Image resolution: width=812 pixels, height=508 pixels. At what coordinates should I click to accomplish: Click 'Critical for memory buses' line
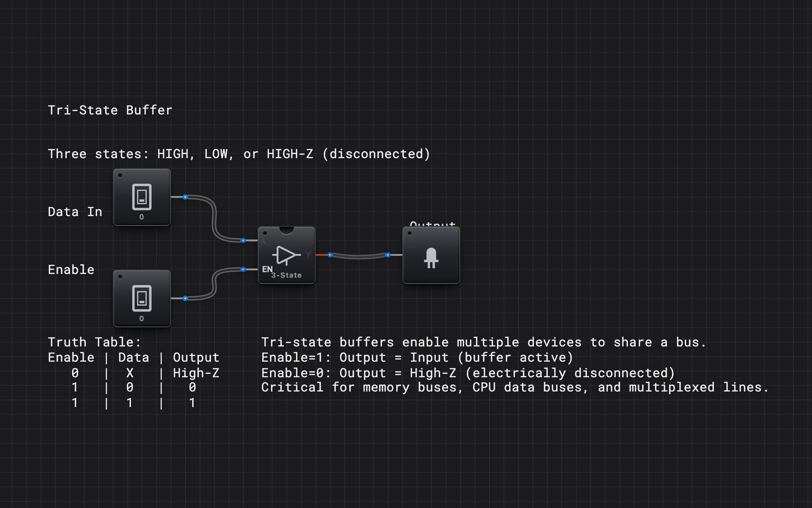coord(515,388)
